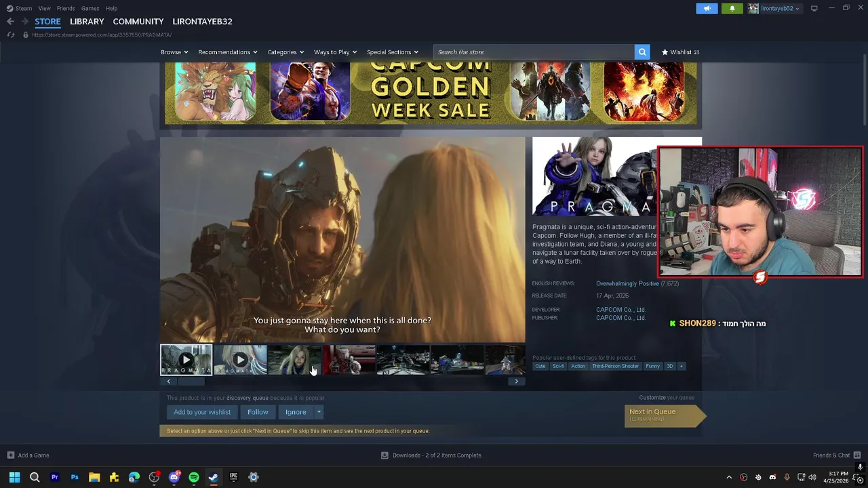The width and height of the screenshot is (868, 488).
Task: Open the View menu
Action: [x=44, y=8]
